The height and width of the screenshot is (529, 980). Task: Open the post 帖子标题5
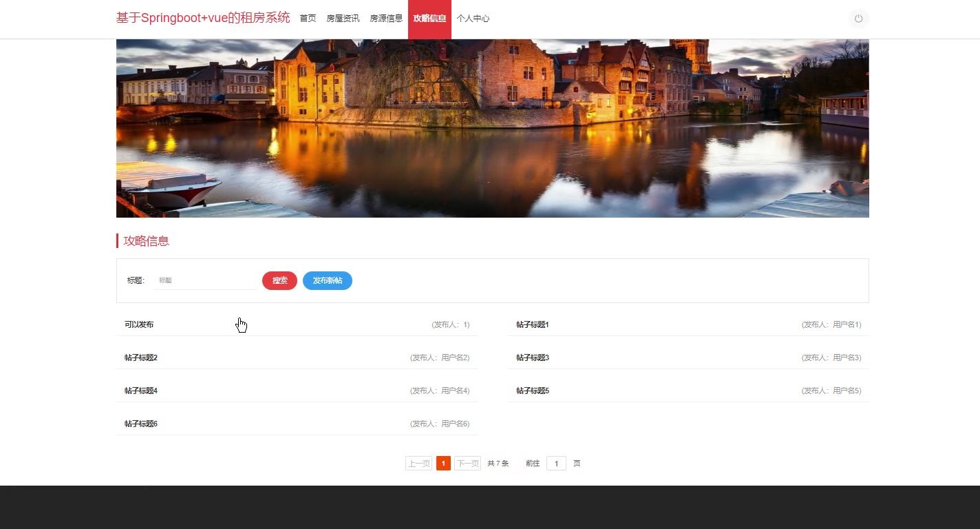(533, 391)
